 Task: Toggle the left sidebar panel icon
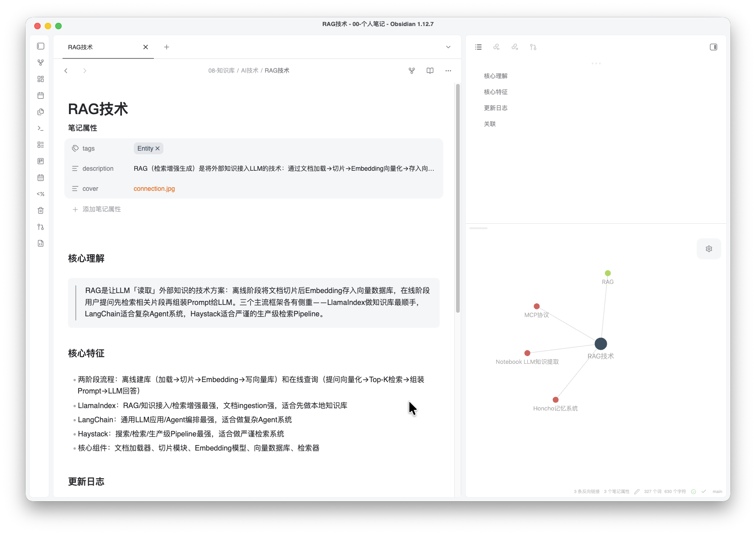coord(41,46)
